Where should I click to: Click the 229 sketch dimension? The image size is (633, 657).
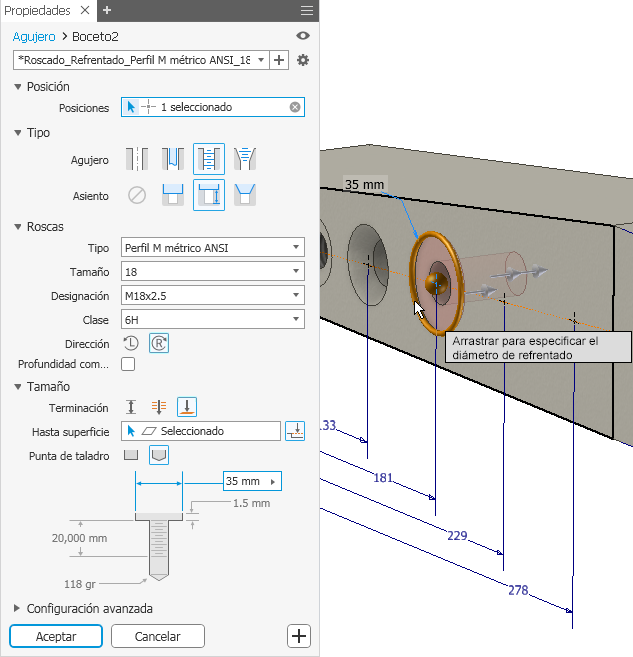pos(457,535)
